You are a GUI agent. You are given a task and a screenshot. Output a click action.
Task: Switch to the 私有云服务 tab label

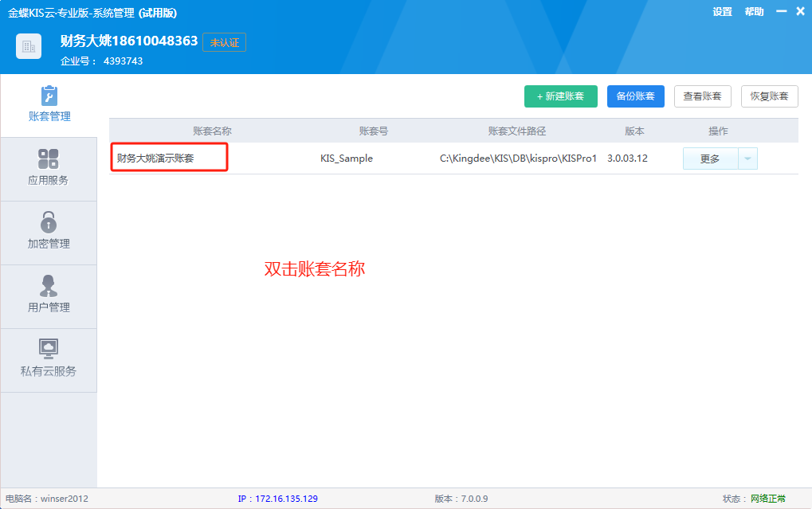click(48, 371)
